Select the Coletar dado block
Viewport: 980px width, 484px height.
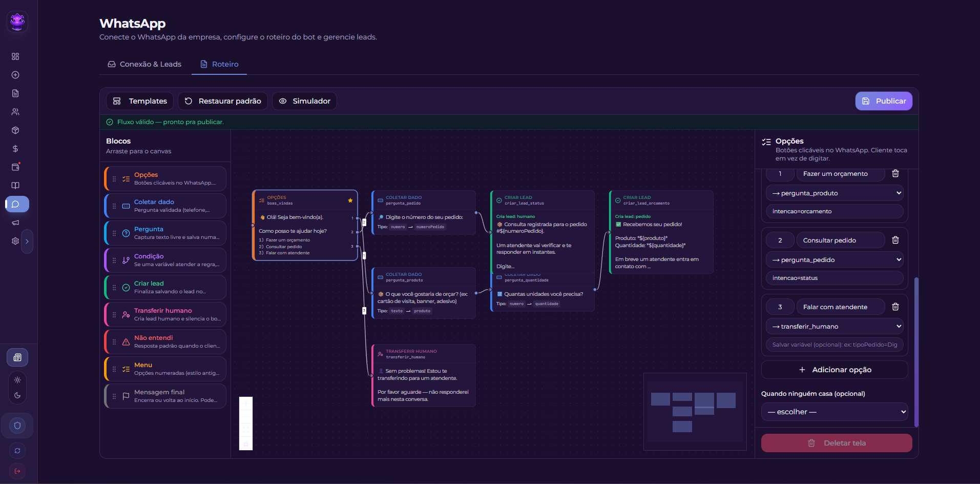click(165, 206)
